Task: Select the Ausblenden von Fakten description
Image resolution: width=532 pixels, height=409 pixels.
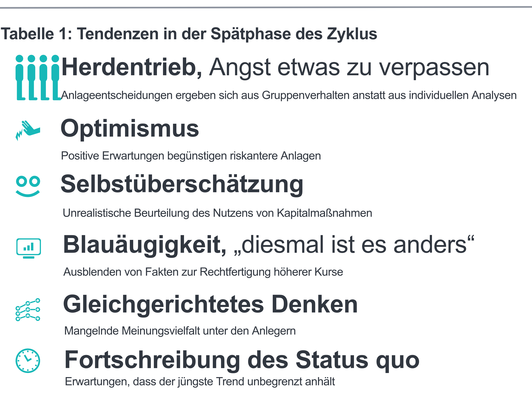Action: pos(203,272)
